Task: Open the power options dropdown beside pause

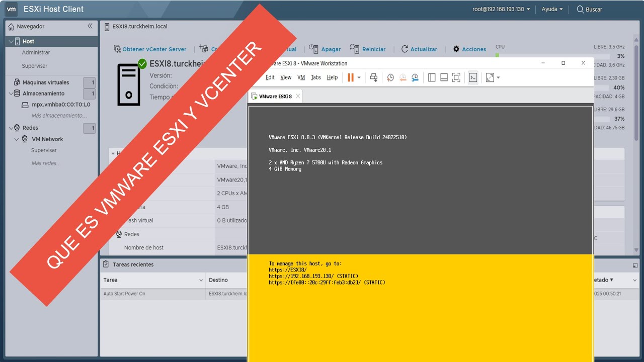Action: [x=359, y=78]
